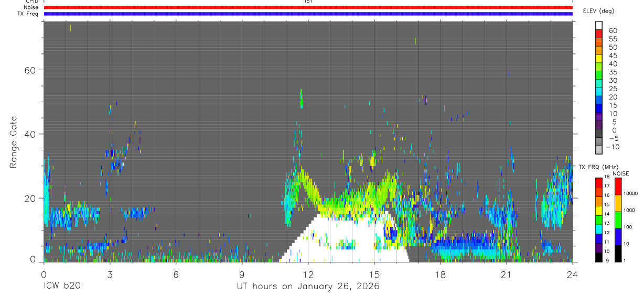Click the −10 label in ELEV legend

(613, 147)
